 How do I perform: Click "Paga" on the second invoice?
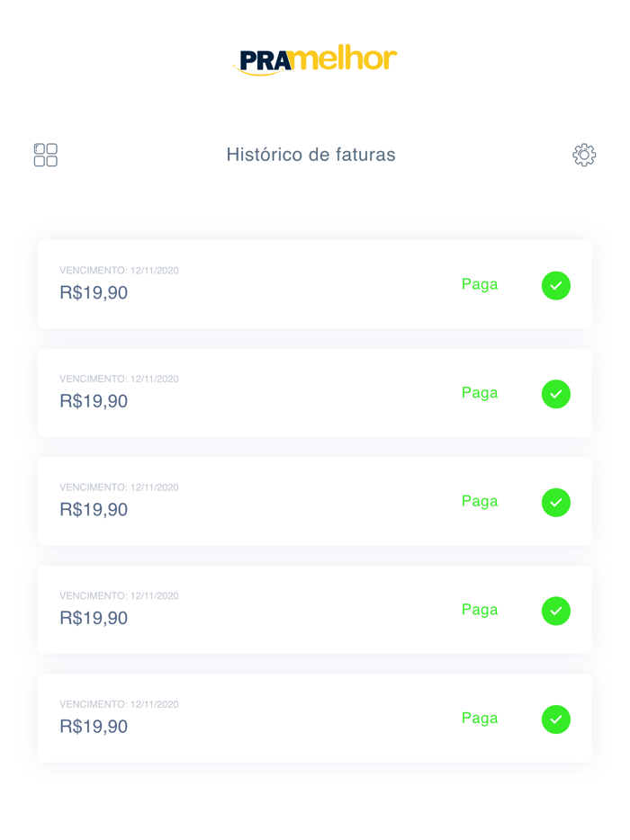pos(480,393)
